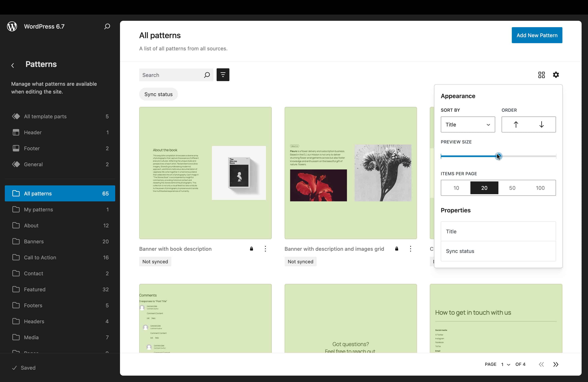Click the Preview Size slider handle
The height and width of the screenshot is (382, 588).
(x=498, y=156)
